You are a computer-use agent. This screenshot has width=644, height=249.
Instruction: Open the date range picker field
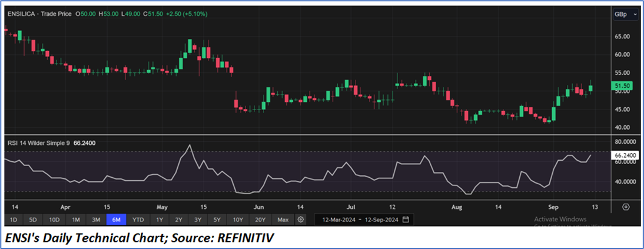pos(364,220)
